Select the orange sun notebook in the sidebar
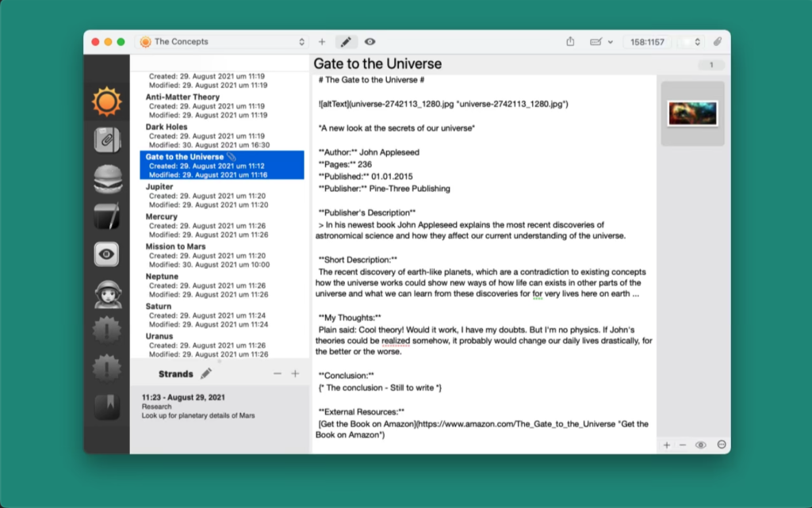 pyautogui.click(x=106, y=100)
